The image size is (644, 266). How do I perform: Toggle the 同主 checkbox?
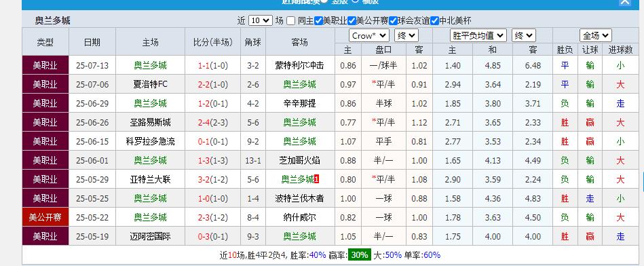[291, 20]
